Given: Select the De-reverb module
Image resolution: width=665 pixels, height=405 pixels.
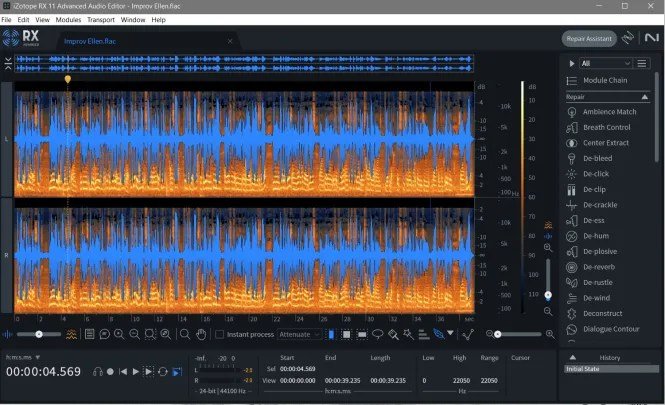Looking at the screenshot, I should click(600, 267).
